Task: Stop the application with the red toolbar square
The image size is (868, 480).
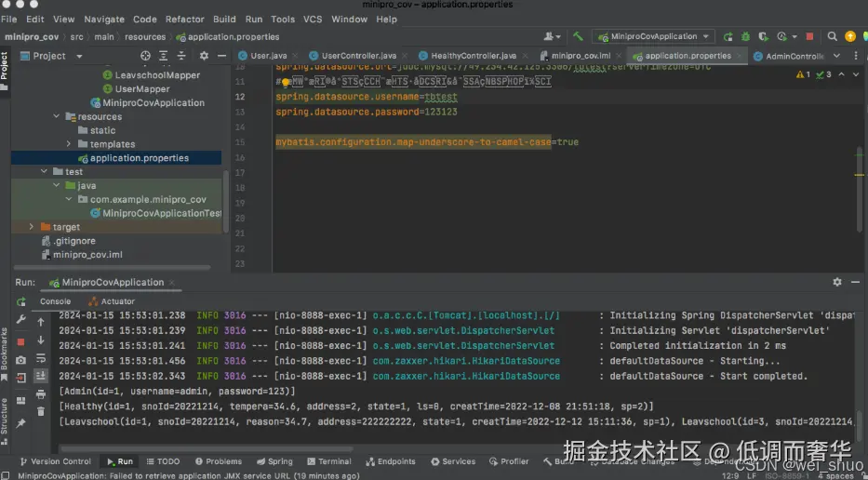Action: (809, 36)
